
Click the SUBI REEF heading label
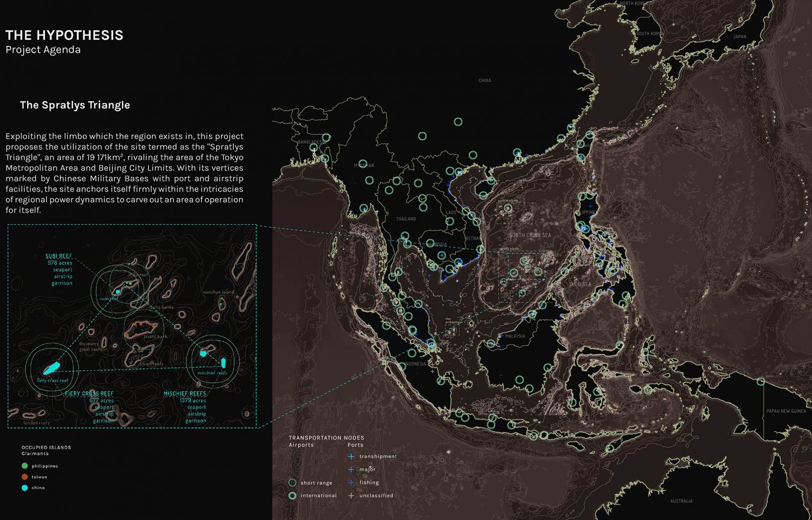58,256
